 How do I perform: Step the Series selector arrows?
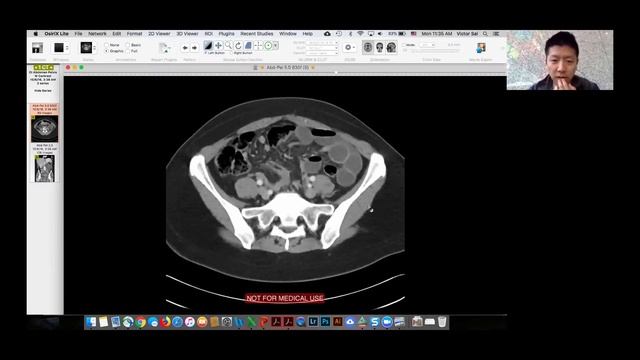95,48
